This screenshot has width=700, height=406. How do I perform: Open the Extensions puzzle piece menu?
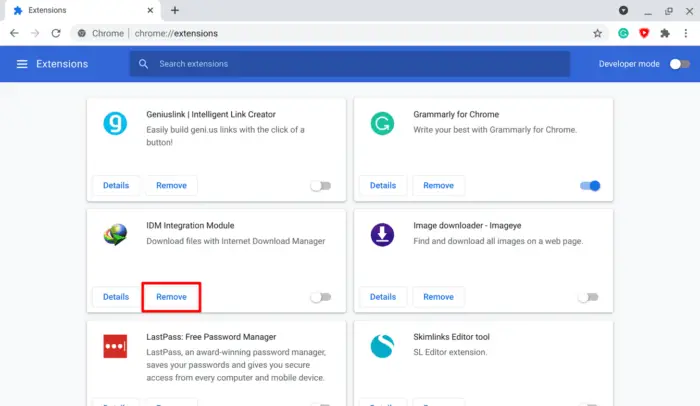[665, 33]
